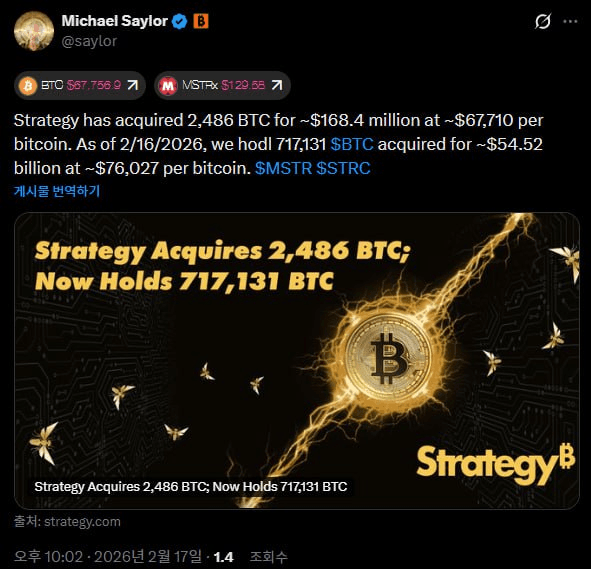This screenshot has height=569, width=591.
Task: Open the BTC $67,756.9 price chip
Action: [80, 86]
